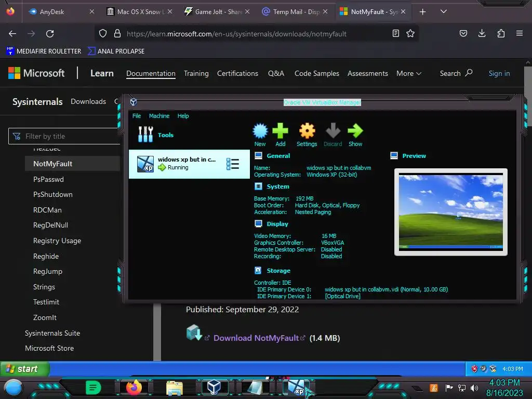Click the Documentation nav link

coord(151,73)
